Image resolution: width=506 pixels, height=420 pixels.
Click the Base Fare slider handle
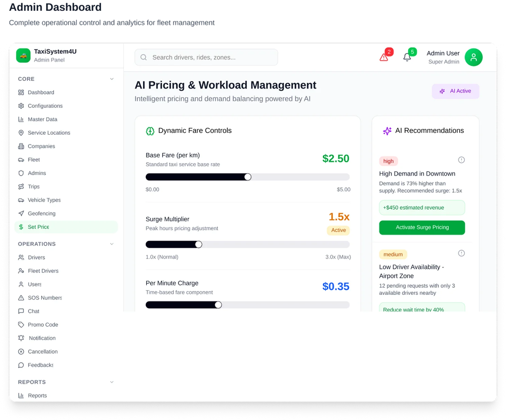pos(248,177)
